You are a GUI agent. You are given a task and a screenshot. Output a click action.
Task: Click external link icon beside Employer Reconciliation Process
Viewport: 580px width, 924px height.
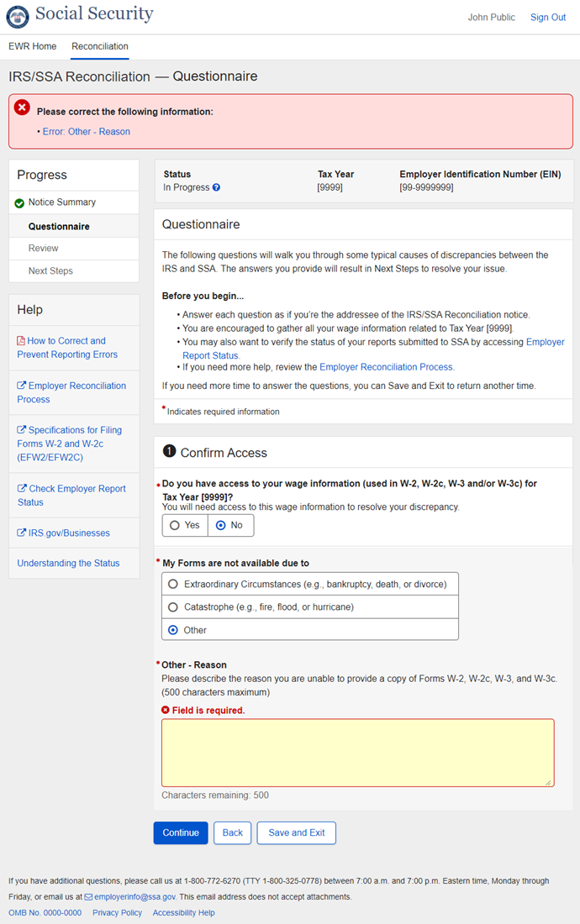(x=21, y=386)
